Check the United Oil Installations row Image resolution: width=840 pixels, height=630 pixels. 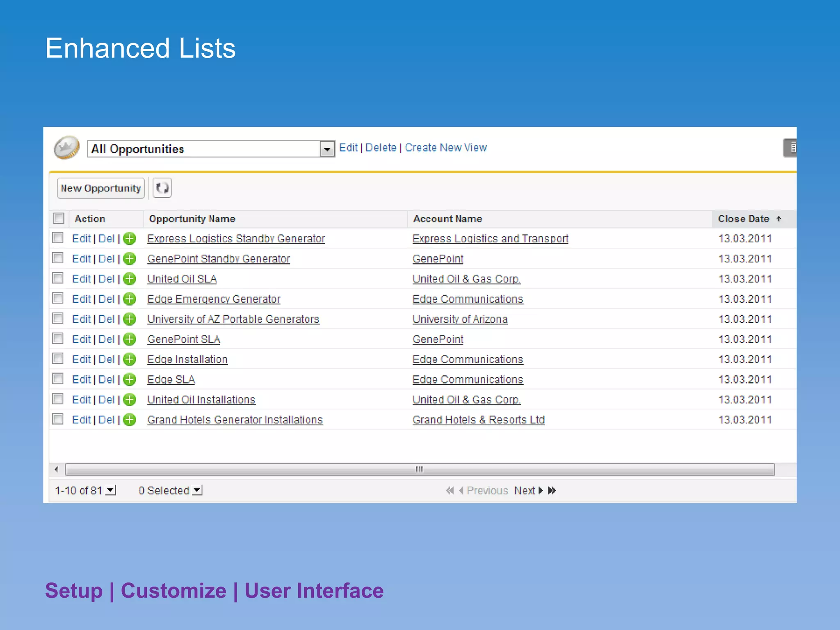coord(58,398)
